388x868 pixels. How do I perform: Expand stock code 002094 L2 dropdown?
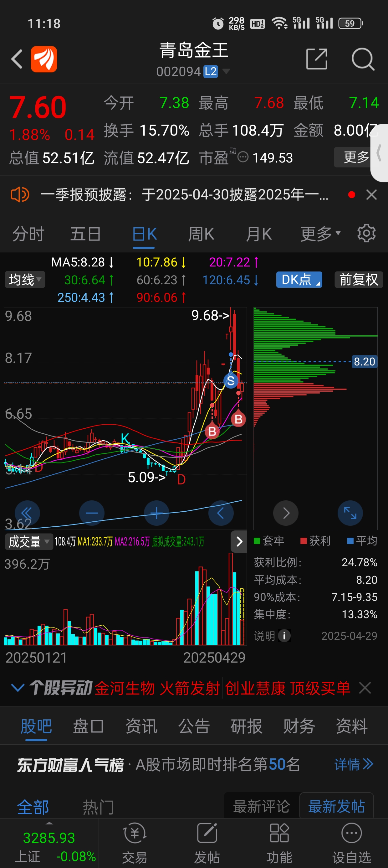point(193,71)
